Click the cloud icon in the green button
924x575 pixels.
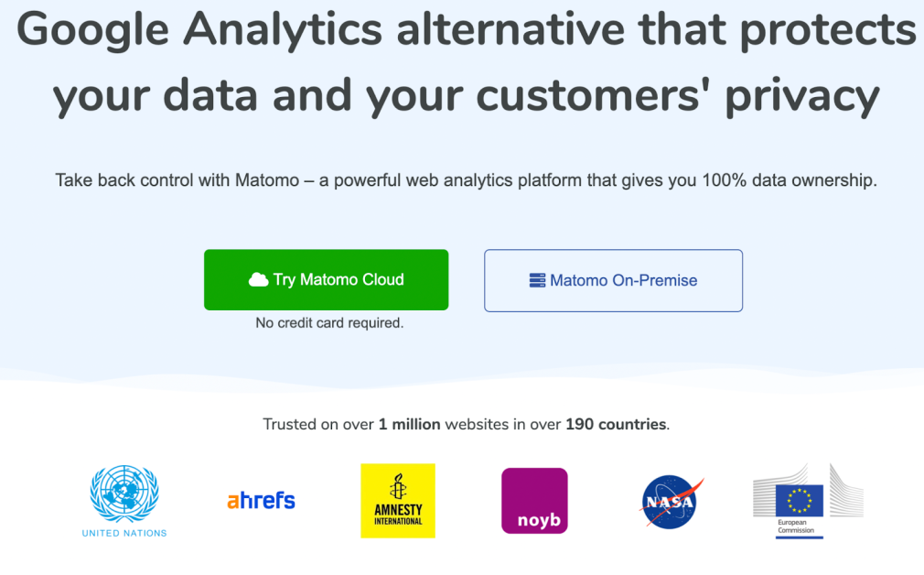[x=258, y=280]
